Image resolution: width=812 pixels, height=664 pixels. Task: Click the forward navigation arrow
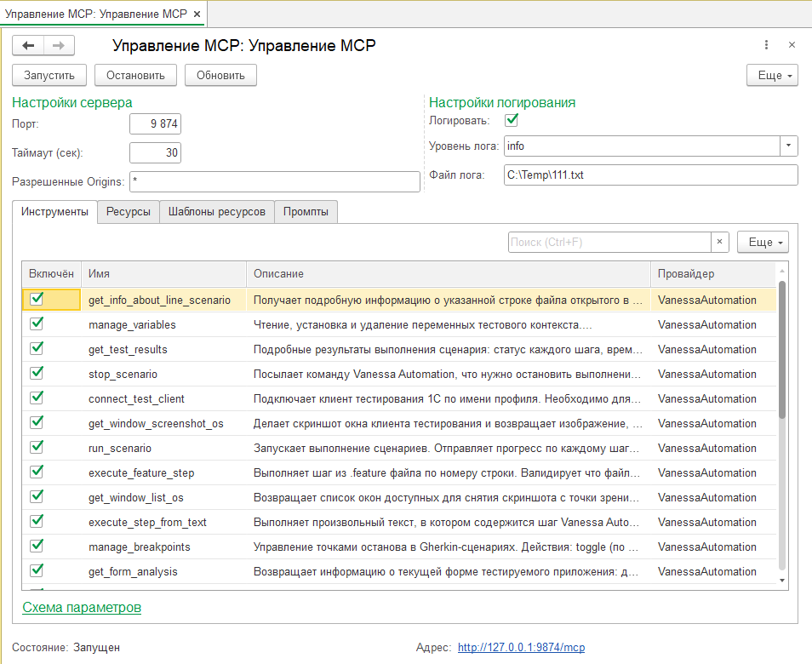(59, 46)
